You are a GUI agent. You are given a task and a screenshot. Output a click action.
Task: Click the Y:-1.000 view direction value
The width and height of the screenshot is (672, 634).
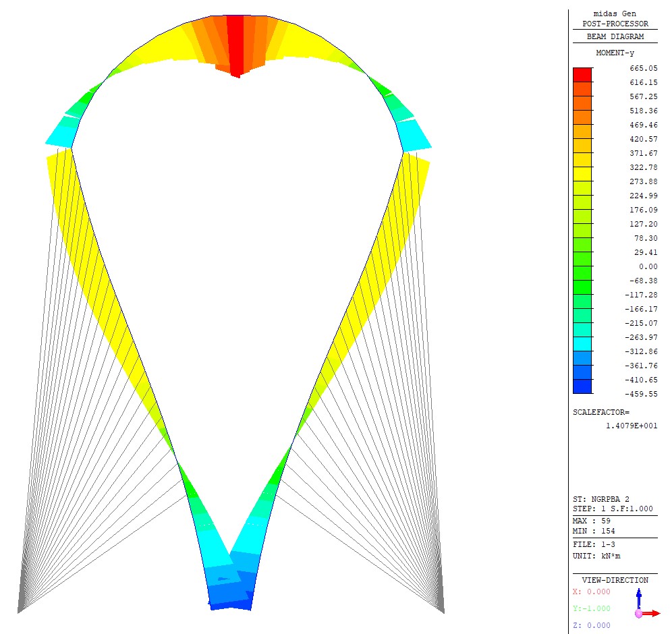coord(591,608)
